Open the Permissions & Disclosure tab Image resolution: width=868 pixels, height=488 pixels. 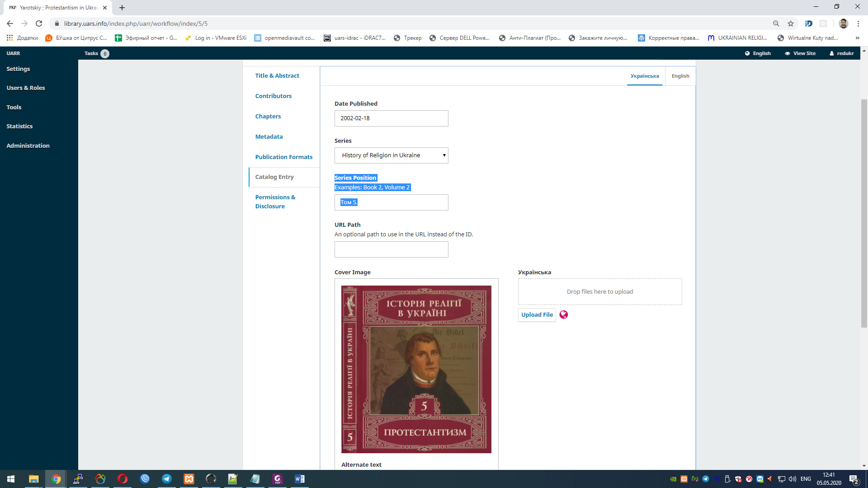click(x=275, y=202)
